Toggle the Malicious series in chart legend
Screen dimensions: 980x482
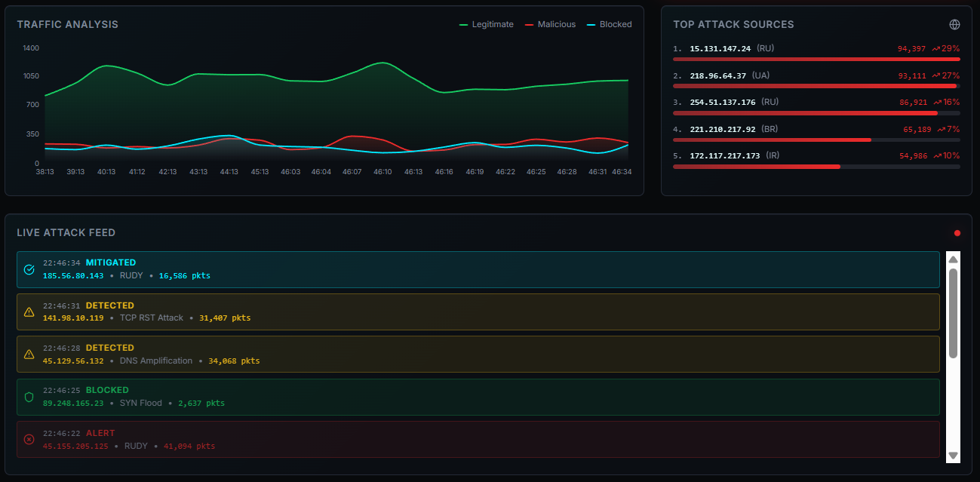click(x=550, y=24)
